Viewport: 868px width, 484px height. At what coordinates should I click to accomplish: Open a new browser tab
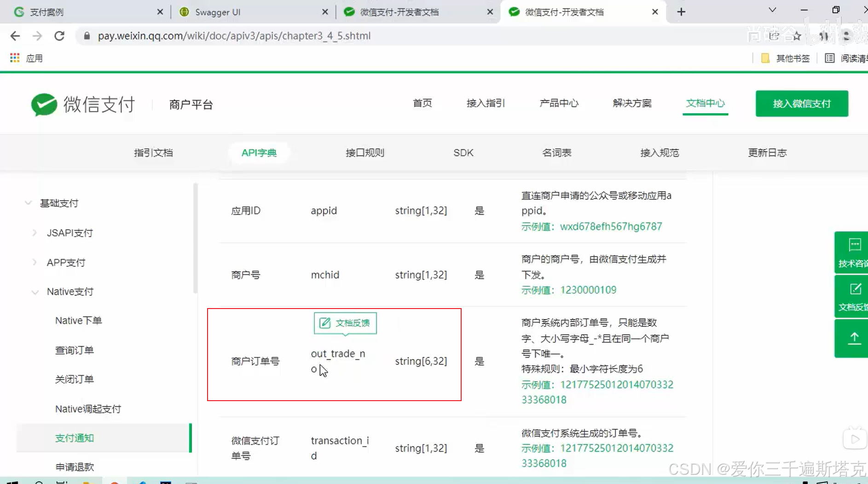681,12
